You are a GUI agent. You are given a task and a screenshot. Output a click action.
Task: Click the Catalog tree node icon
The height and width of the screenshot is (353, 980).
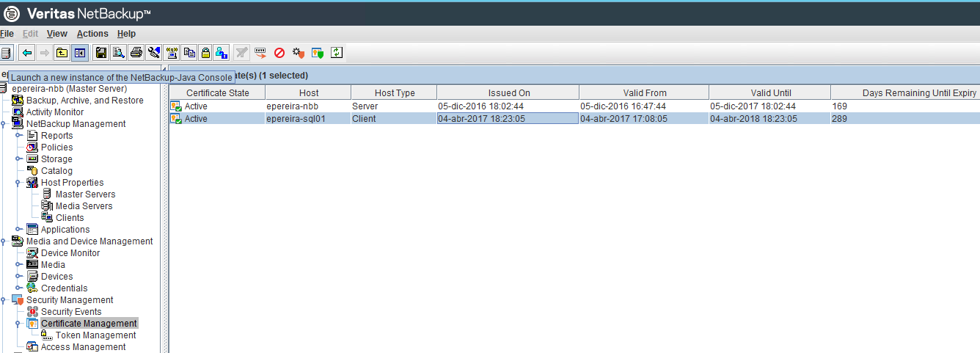coord(33,171)
